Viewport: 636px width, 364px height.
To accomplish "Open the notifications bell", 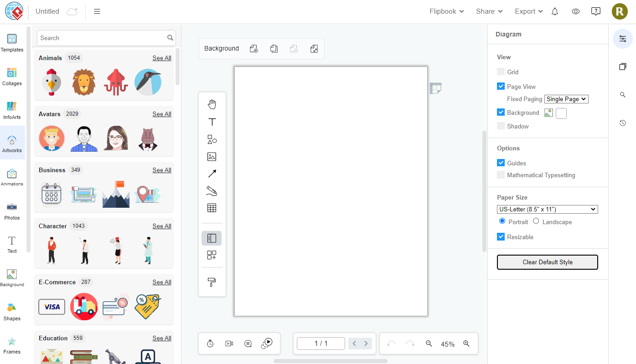I will coord(555,12).
